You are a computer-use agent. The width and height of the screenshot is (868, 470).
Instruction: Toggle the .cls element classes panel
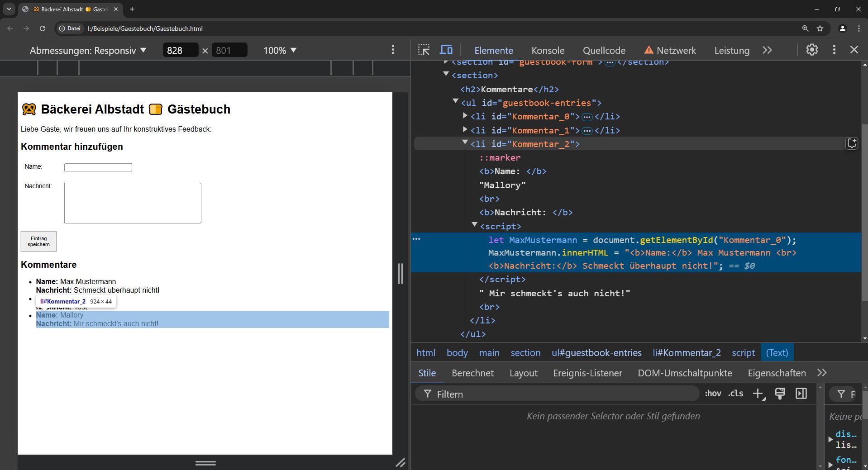[x=735, y=394]
